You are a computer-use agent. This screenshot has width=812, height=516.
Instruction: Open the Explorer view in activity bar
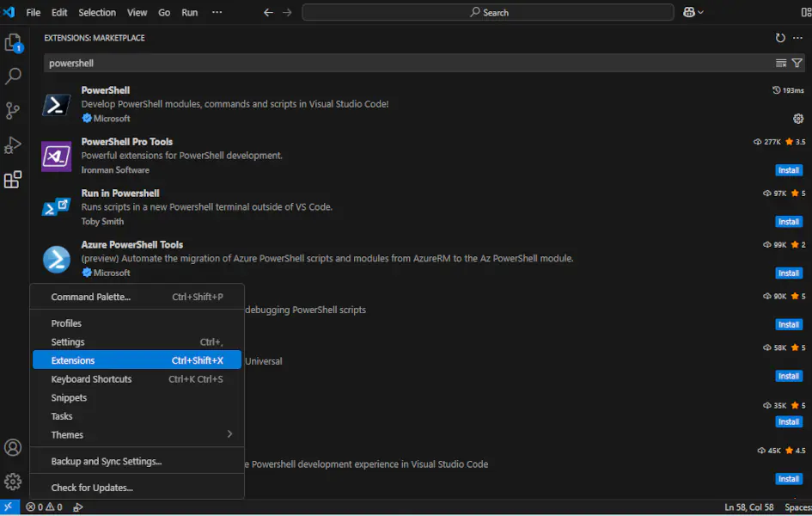(x=13, y=43)
